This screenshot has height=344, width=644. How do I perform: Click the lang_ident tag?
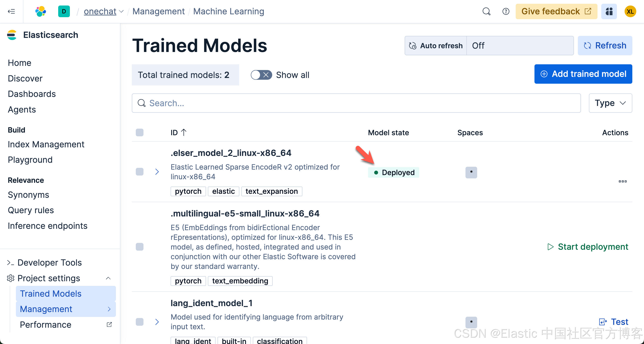(x=193, y=341)
